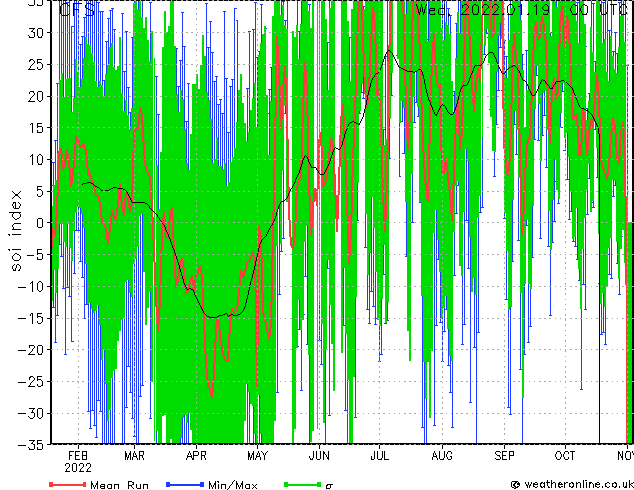Click the 20 value on y-axis
This screenshot has height=490, width=634.
(x=36, y=96)
